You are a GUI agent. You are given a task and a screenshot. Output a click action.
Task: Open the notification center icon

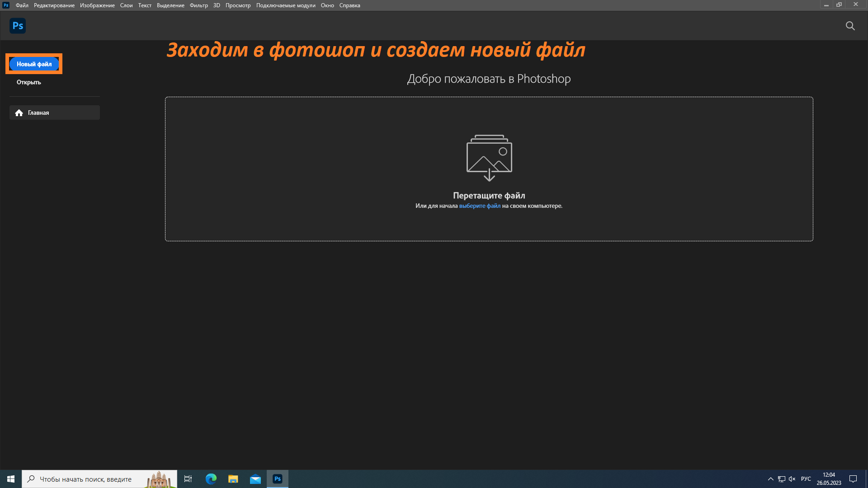point(853,479)
